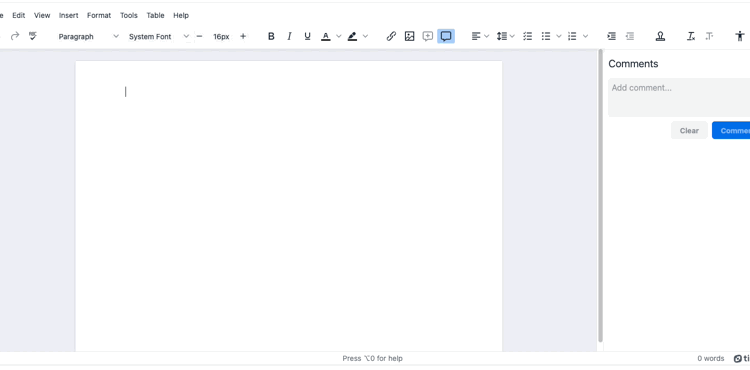Open the Help menu
This screenshot has height=370, width=750.
click(181, 15)
